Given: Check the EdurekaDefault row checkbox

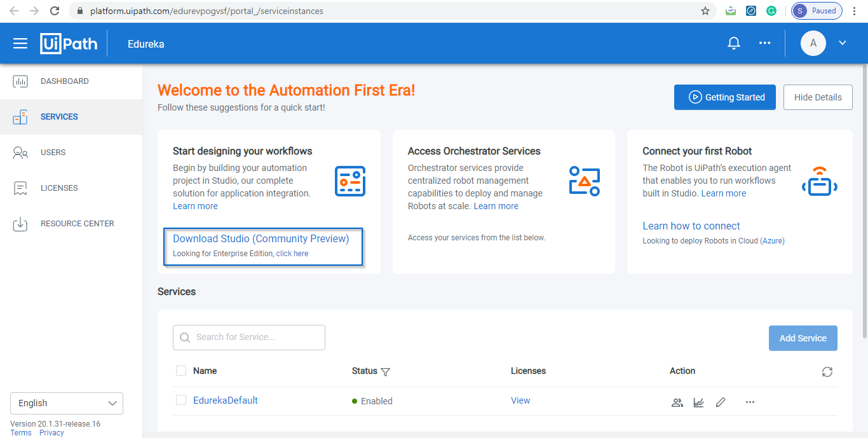Looking at the screenshot, I should pos(181,400).
